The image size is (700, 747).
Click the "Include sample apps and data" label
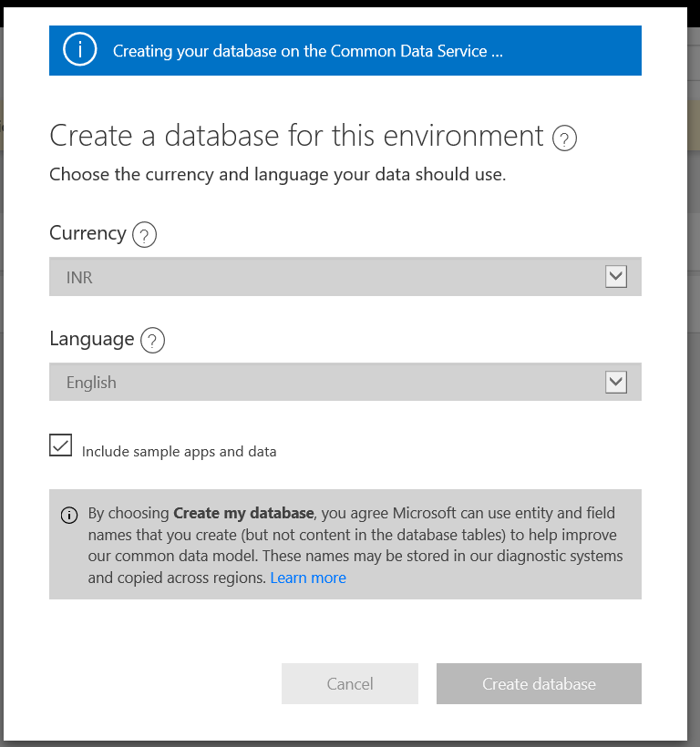179,452
